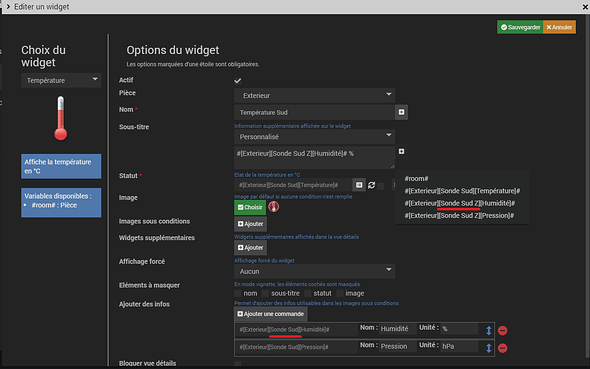Open the Affichage forcé dropdown showing Aucun
The width and height of the screenshot is (590, 369).
tap(314, 271)
